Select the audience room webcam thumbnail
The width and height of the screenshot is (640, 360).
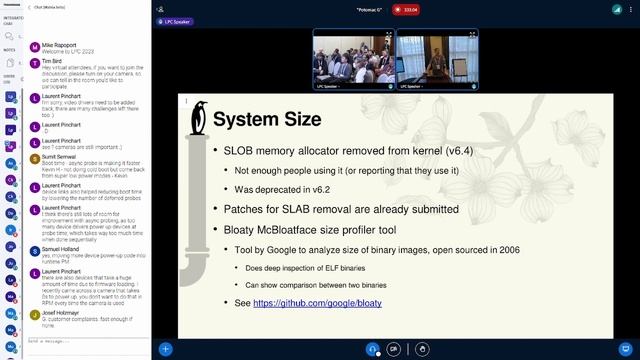pos(354,60)
